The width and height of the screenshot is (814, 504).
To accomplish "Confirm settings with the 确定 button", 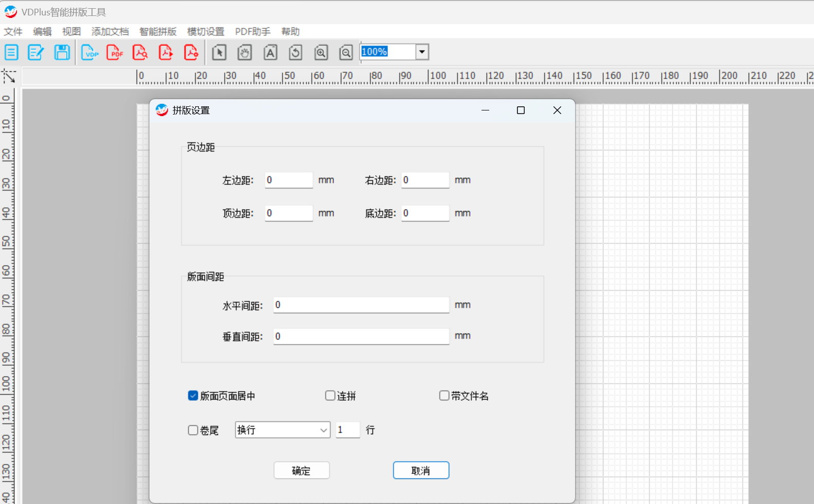I will tap(302, 471).
